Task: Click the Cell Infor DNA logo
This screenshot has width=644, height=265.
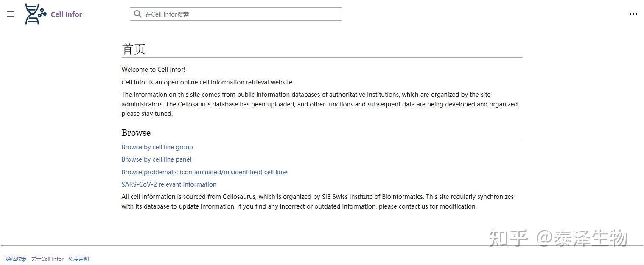Action: click(36, 14)
